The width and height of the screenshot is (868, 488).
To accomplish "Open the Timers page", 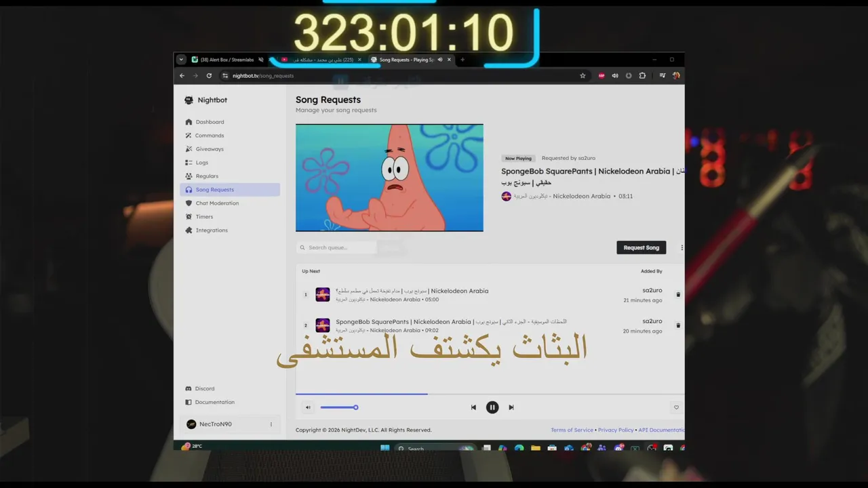I will [x=230, y=217].
